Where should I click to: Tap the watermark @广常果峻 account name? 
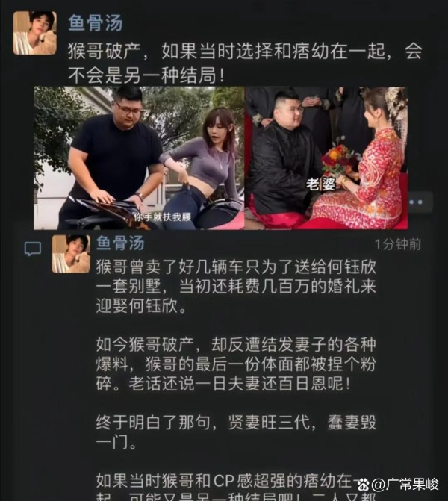pos(405,485)
